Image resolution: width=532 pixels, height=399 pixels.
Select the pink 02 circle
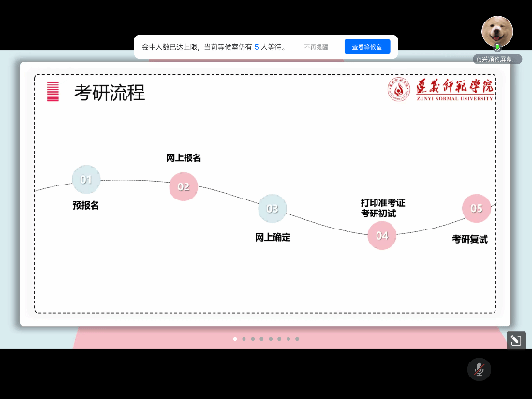pyautogui.click(x=184, y=186)
